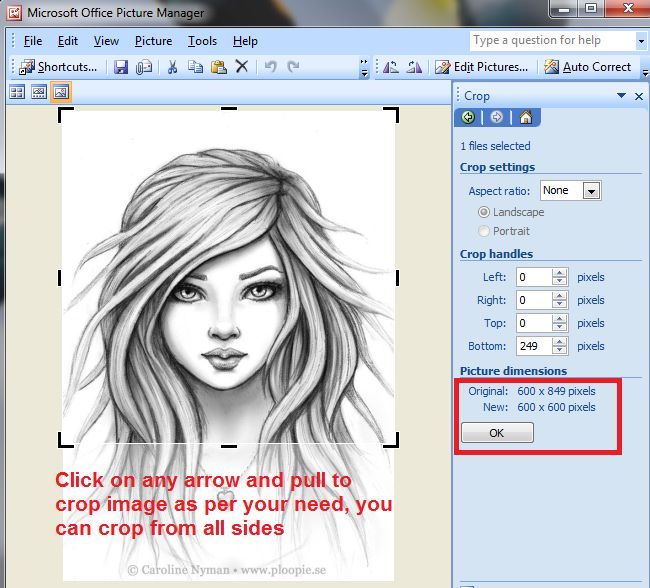Image resolution: width=650 pixels, height=588 pixels.
Task: Select the Landscape radio button
Action: point(483,212)
